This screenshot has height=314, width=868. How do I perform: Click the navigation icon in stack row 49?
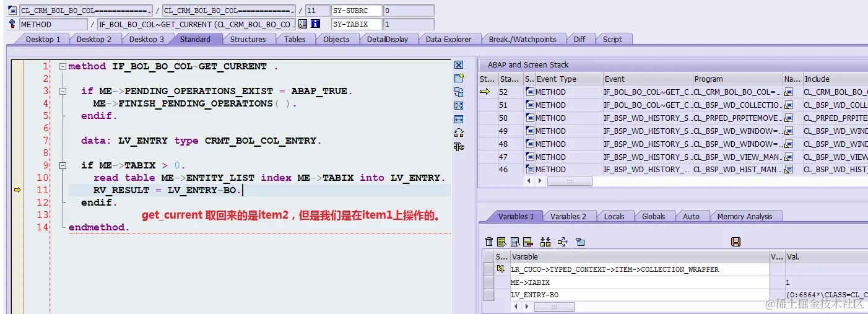[x=788, y=131]
